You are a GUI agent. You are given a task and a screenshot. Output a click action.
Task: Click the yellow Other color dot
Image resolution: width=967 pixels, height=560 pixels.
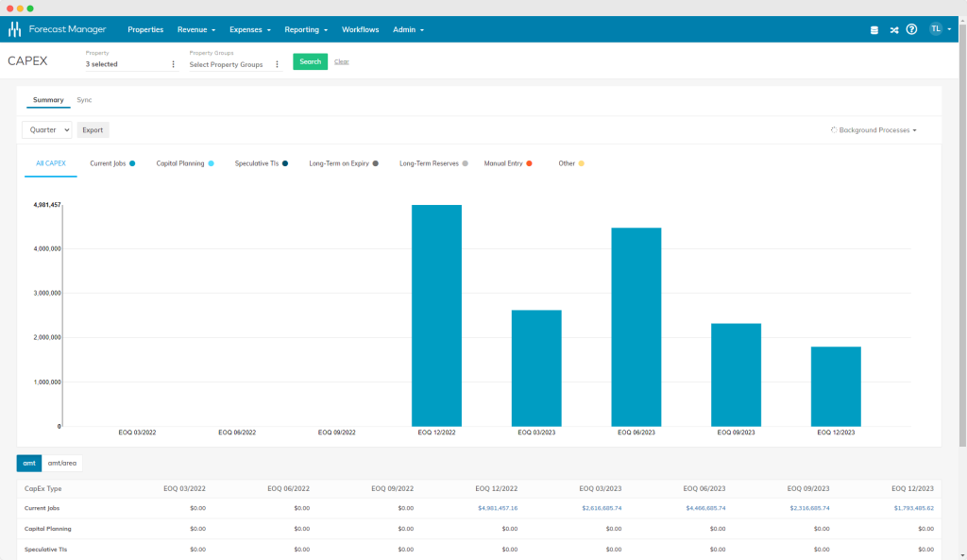(581, 163)
